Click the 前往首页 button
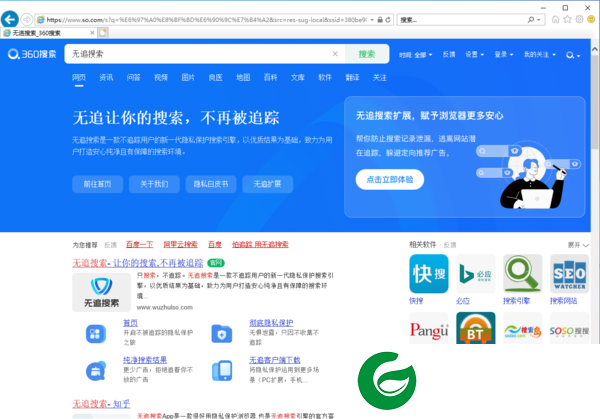Image resolution: width=600 pixels, height=419 pixels. pos(98,184)
